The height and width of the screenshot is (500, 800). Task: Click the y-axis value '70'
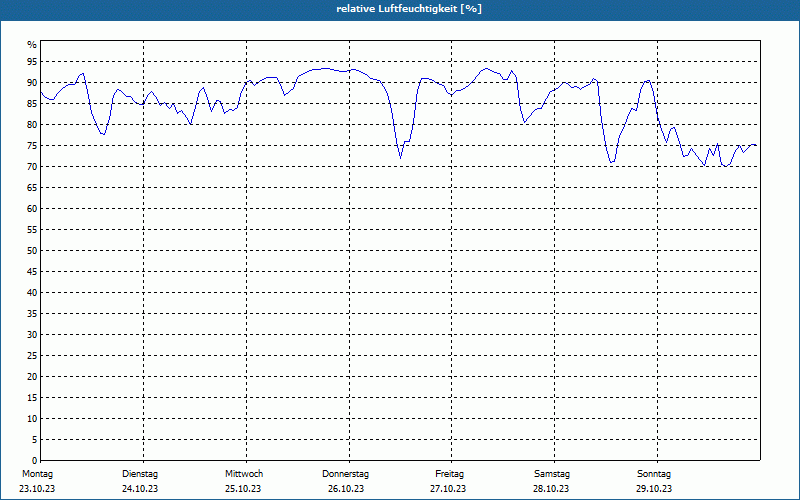click(32, 167)
